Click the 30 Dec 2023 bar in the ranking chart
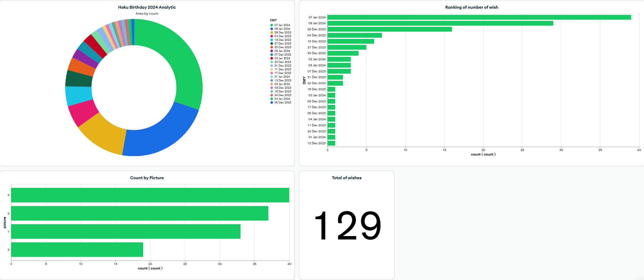 tap(343, 53)
